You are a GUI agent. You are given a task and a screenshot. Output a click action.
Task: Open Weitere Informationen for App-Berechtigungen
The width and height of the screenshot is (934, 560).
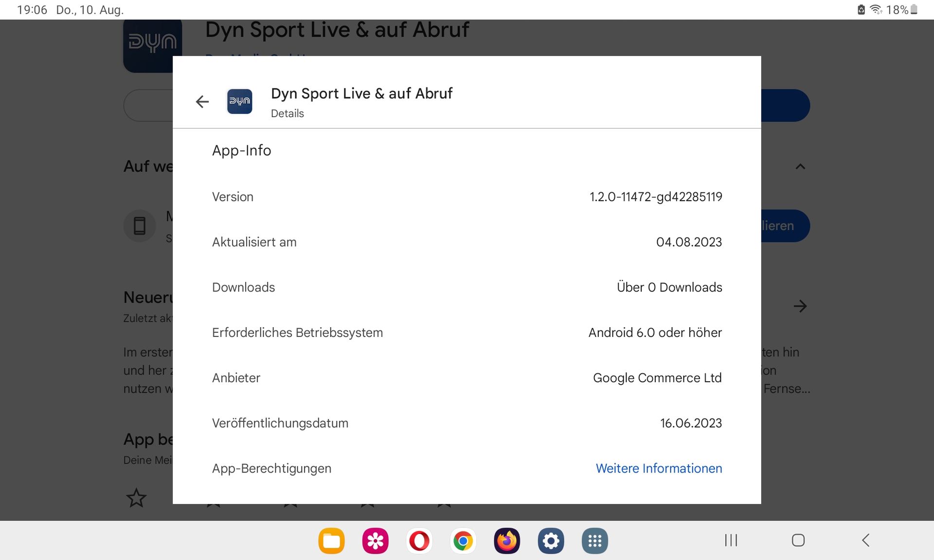tap(659, 468)
